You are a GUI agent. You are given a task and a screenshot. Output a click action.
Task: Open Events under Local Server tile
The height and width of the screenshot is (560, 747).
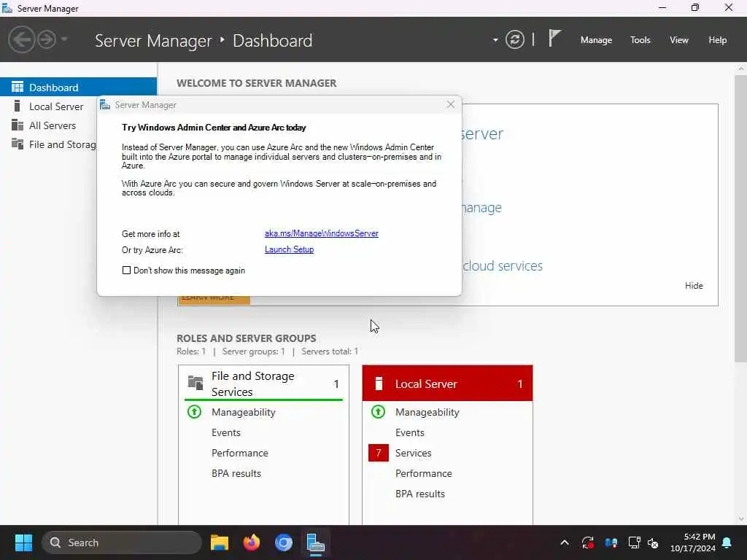point(410,433)
